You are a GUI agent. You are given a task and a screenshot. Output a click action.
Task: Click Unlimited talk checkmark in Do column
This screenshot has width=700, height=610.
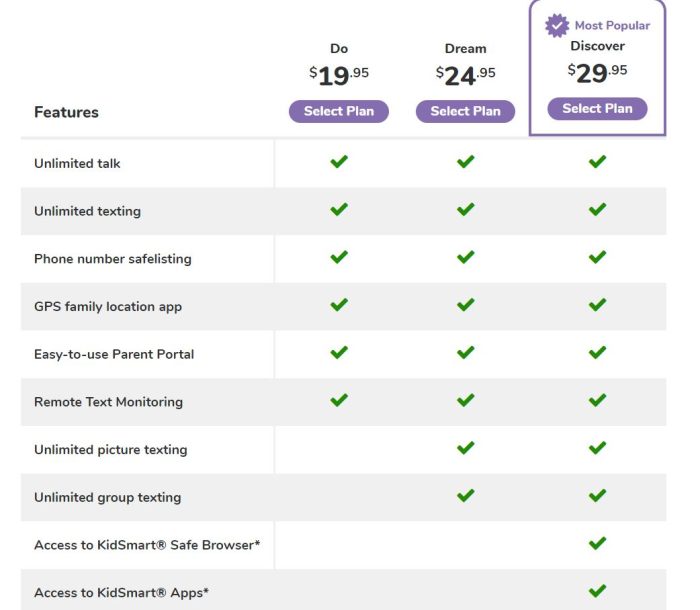click(339, 162)
